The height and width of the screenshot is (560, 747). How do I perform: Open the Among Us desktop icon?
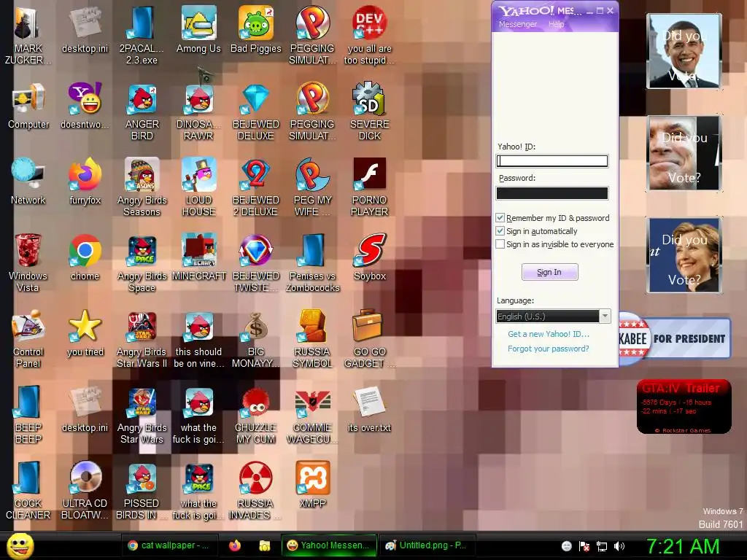pyautogui.click(x=198, y=29)
